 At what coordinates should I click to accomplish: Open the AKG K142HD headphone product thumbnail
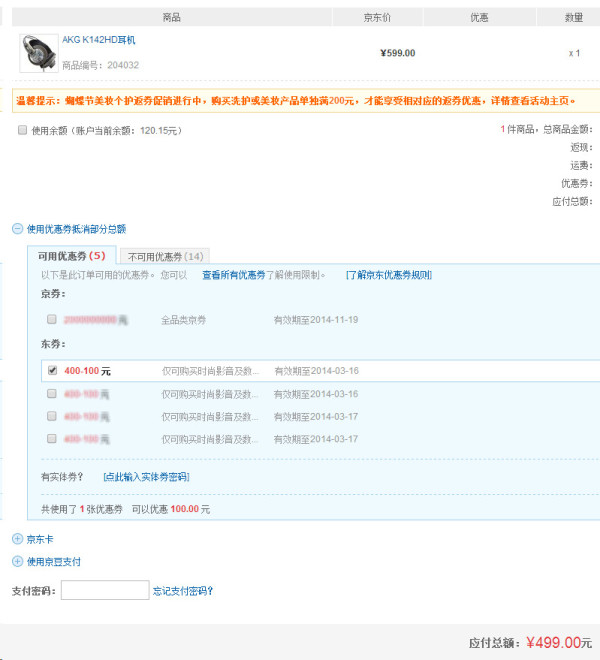click(x=39, y=53)
